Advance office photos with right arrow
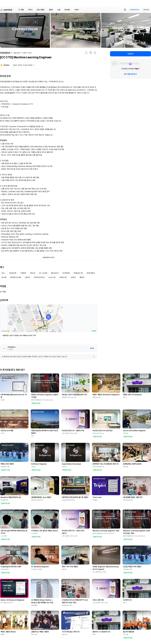Screen dimensions: 151x644 [x=148, y=29]
